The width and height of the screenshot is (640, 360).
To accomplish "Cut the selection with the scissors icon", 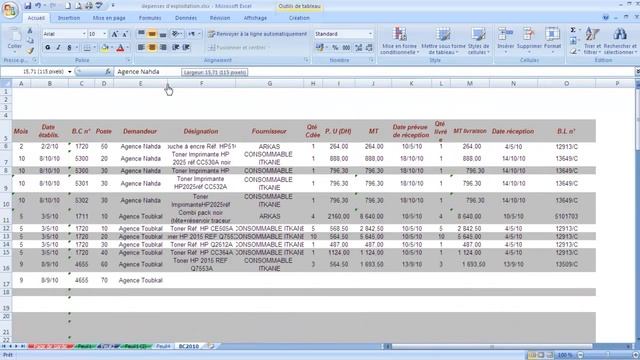I will pyautogui.click(x=30, y=31).
